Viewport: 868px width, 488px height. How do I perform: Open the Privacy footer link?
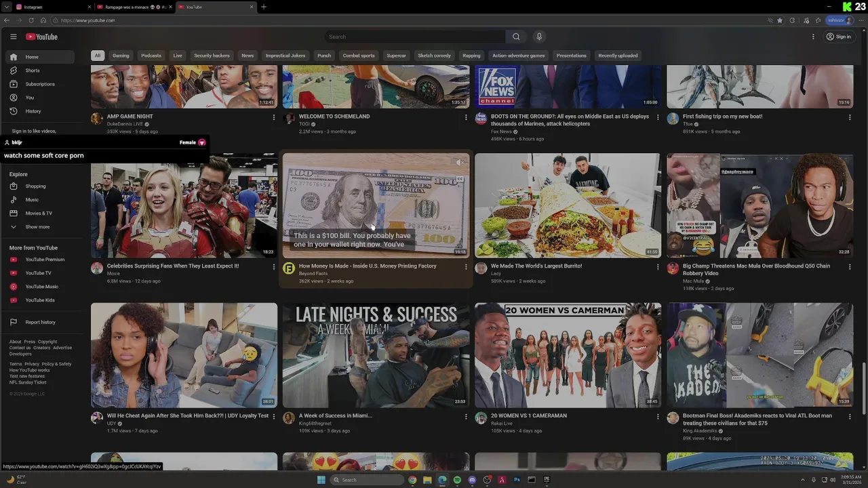(32, 364)
